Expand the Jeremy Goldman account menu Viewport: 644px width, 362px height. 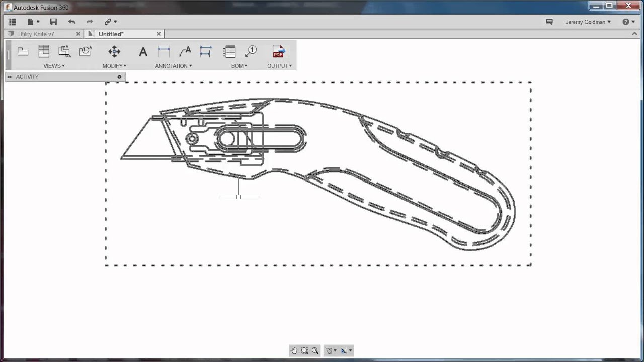click(x=588, y=22)
